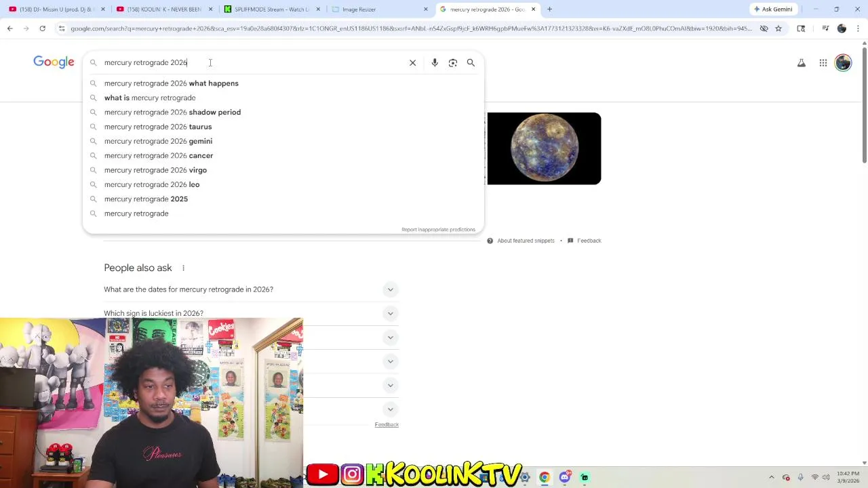This screenshot has width=868, height=488.
Task: Select suggestion 'mercury retrograde 2025'
Action: point(283,199)
